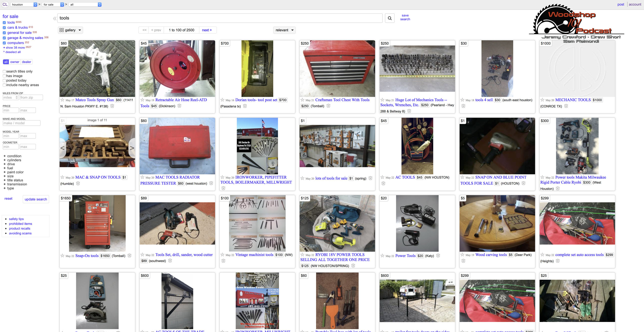The height and width of the screenshot is (332, 644).
Task: Uncheck the cars & trucks checkbox
Action: coord(4,28)
